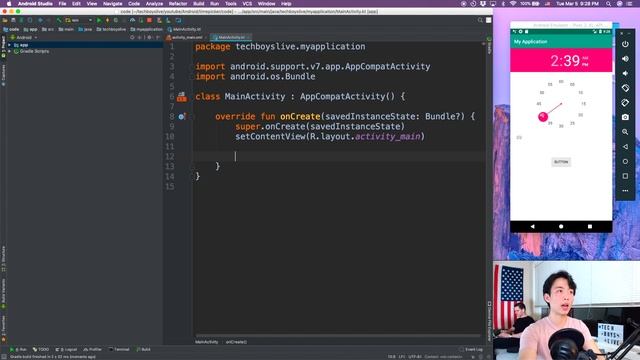
Task: Click 'MainActivity' in bottom breadcrumb
Action: click(x=207, y=342)
